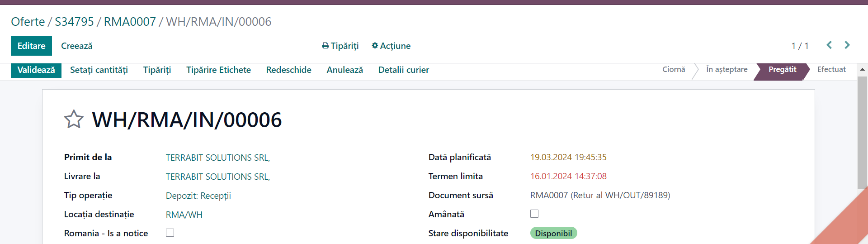Image resolution: width=868 pixels, height=244 pixels.
Task: Click Creează to make a new record
Action: (x=77, y=46)
